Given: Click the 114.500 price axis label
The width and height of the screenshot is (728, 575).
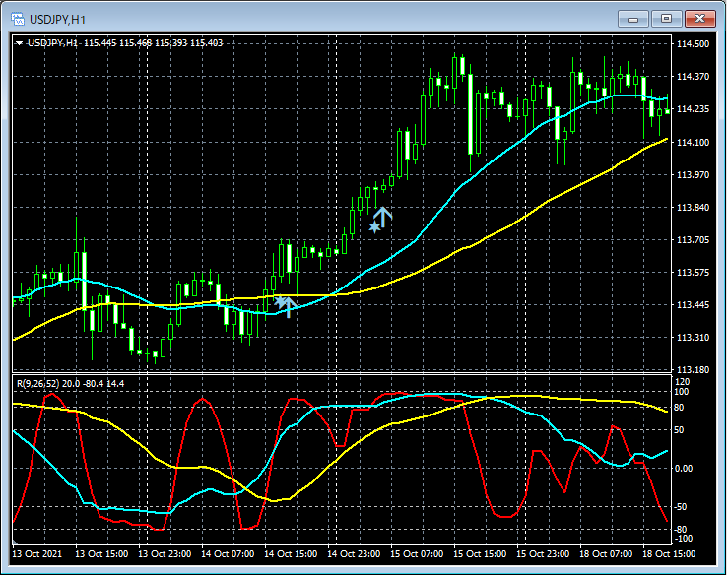Looking at the screenshot, I should 694,44.
